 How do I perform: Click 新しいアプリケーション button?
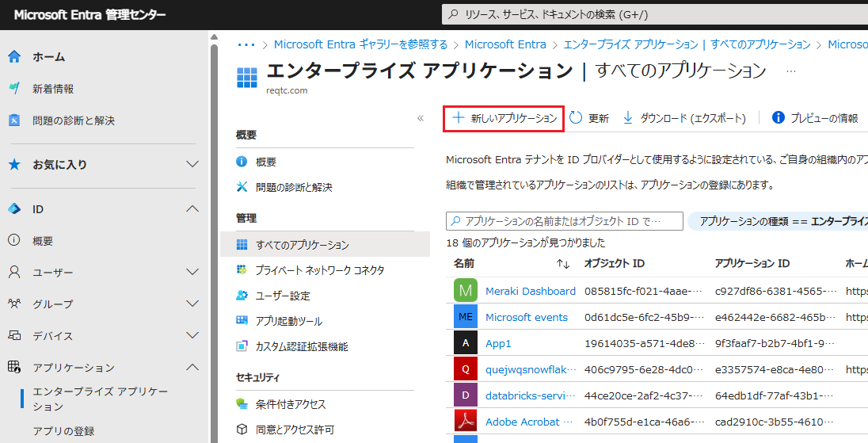[x=504, y=119]
